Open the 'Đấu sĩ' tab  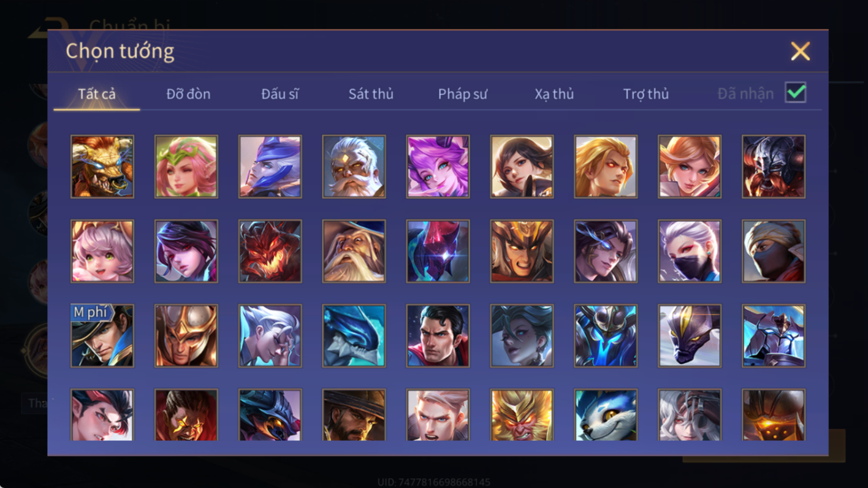pyautogui.click(x=280, y=94)
